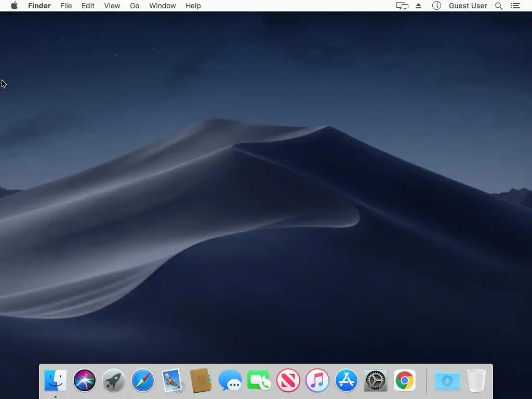Open the Finder menu in menu bar

click(39, 6)
